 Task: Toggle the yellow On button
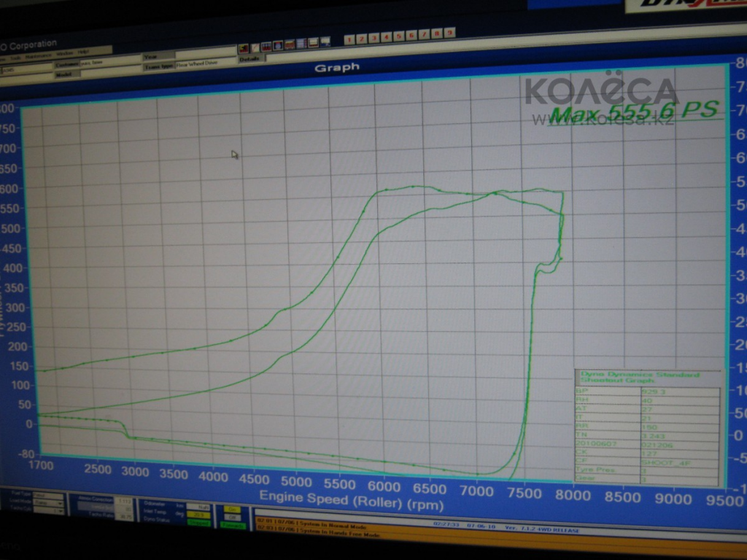(x=232, y=509)
